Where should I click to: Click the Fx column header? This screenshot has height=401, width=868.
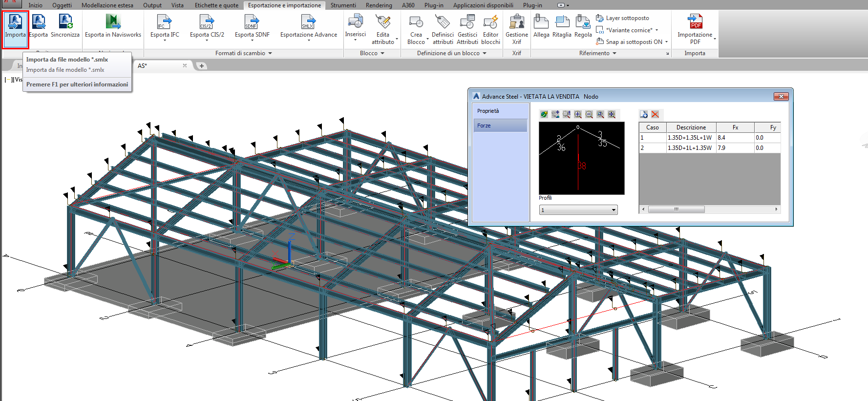(x=735, y=127)
